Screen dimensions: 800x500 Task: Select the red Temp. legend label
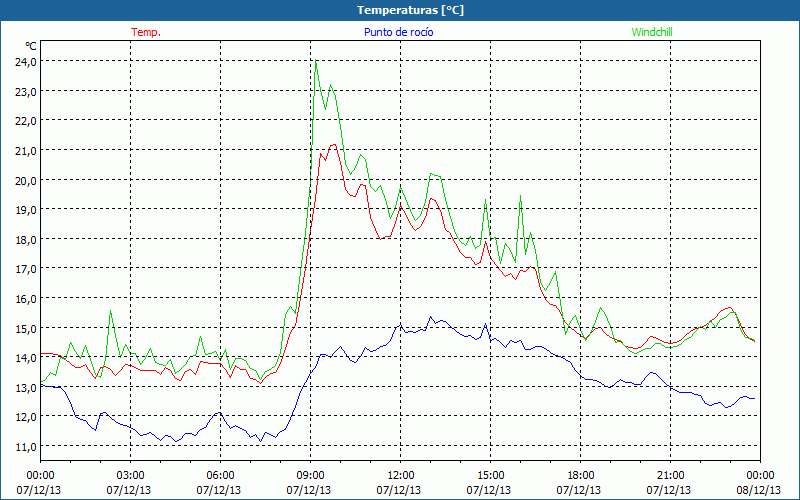(x=146, y=32)
